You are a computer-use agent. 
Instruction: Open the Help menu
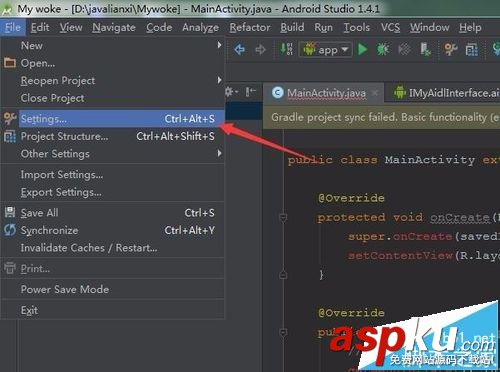coord(470,27)
